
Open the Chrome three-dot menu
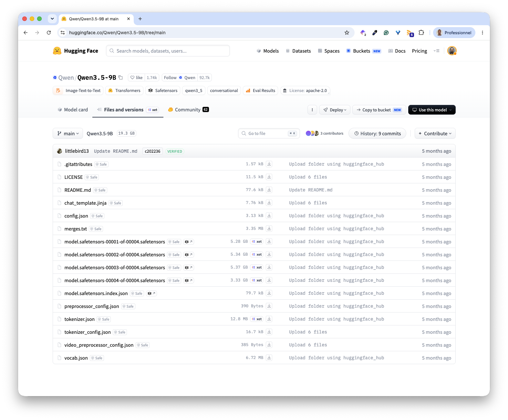[x=482, y=33]
